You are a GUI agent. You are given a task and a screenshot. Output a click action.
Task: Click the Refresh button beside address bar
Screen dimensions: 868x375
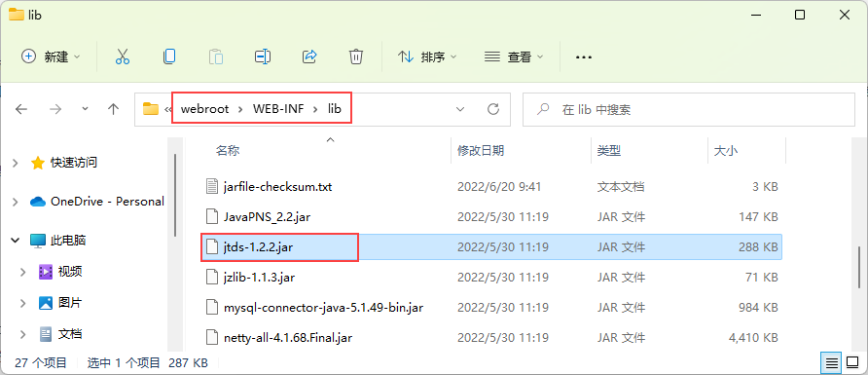(x=493, y=109)
